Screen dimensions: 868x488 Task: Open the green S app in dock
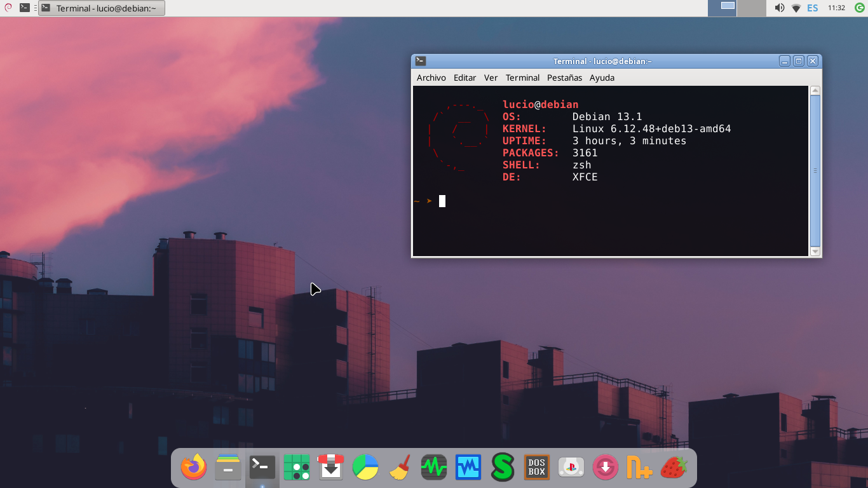click(503, 468)
